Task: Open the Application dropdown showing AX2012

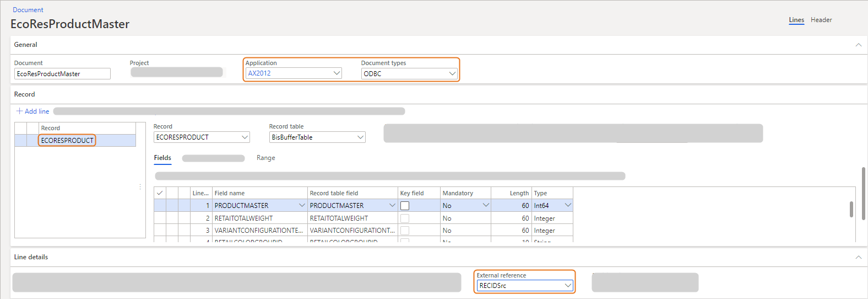Action: 337,73
